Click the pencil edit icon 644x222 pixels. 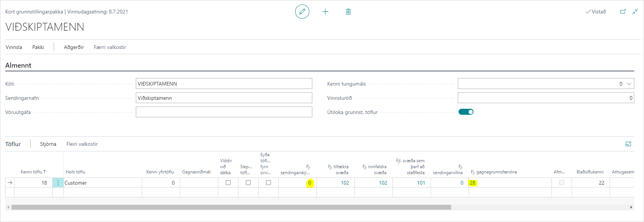pyautogui.click(x=302, y=12)
